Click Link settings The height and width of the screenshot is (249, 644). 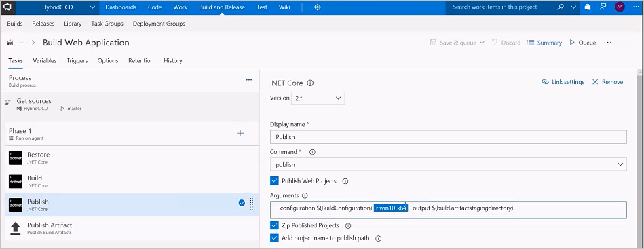[563, 82]
